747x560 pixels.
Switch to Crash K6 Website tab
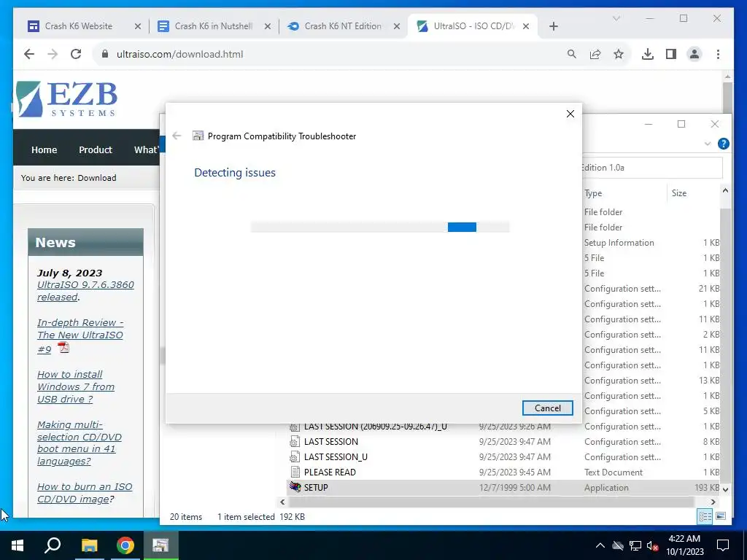(78, 26)
